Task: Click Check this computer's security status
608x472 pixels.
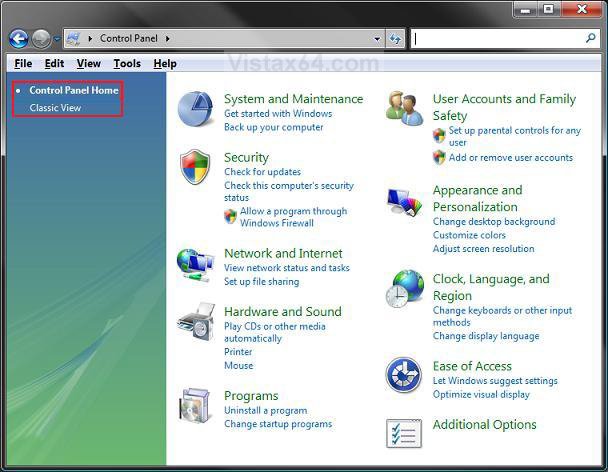Action: pos(289,192)
